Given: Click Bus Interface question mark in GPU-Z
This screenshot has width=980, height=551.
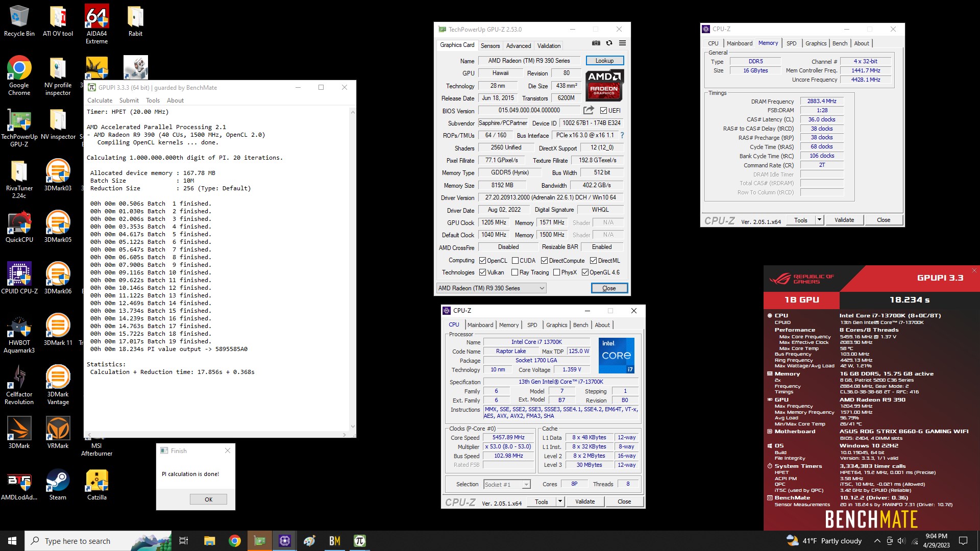Looking at the screenshot, I should point(622,135).
